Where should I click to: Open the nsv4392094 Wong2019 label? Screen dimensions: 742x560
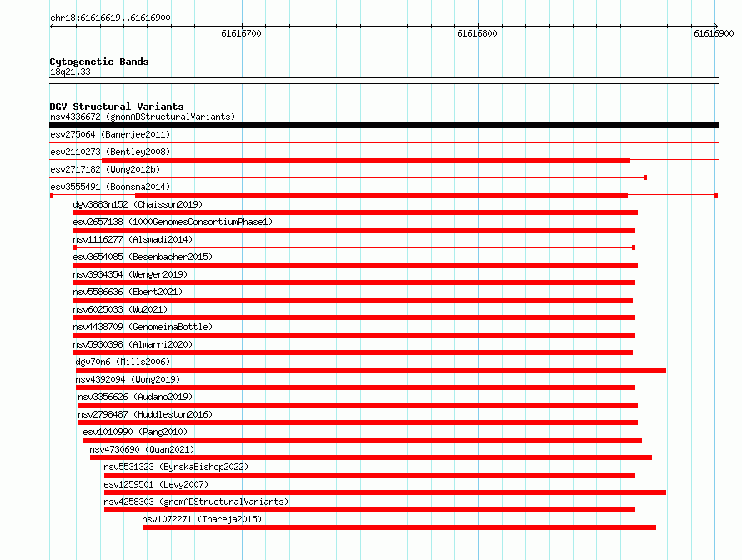click(128, 379)
